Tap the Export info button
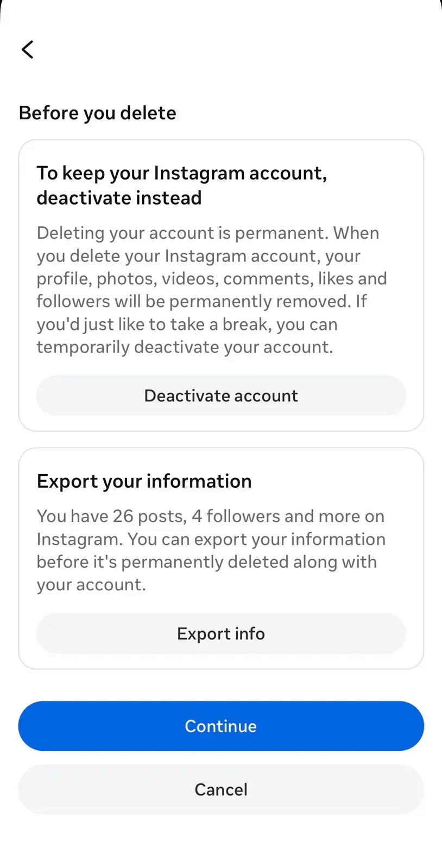This screenshot has height=868, width=442. point(221,633)
